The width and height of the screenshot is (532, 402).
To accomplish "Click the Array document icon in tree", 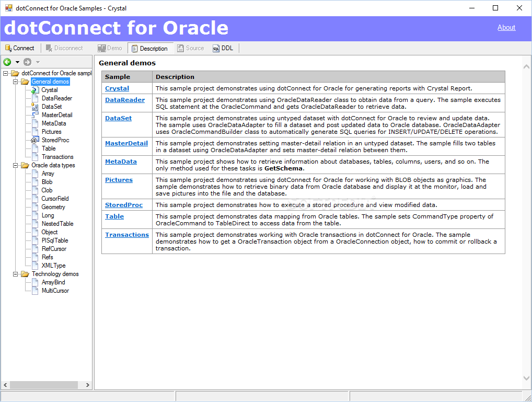I will tap(35, 174).
